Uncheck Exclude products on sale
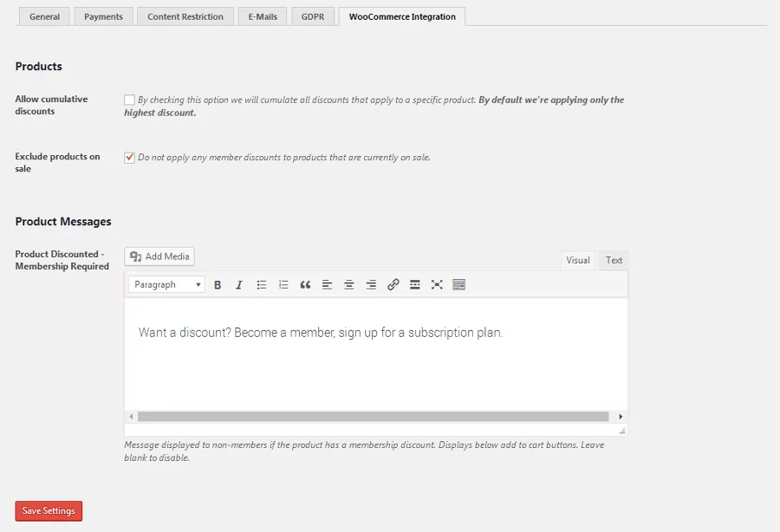The height and width of the screenshot is (532, 780). pyautogui.click(x=129, y=158)
